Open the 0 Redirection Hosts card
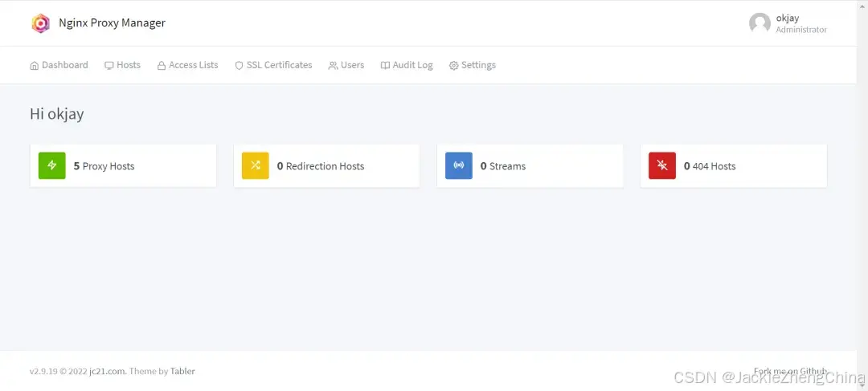This screenshot has height=391, width=868. click(326, 166)
